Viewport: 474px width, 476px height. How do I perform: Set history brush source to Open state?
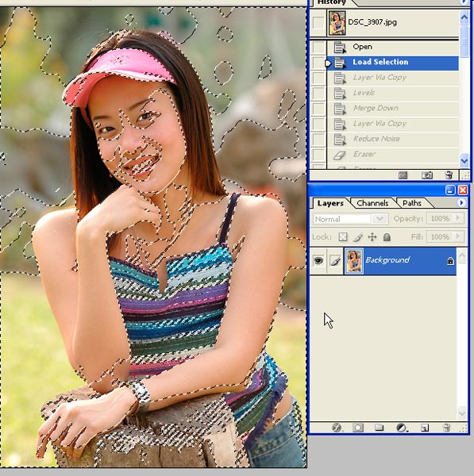318,47
